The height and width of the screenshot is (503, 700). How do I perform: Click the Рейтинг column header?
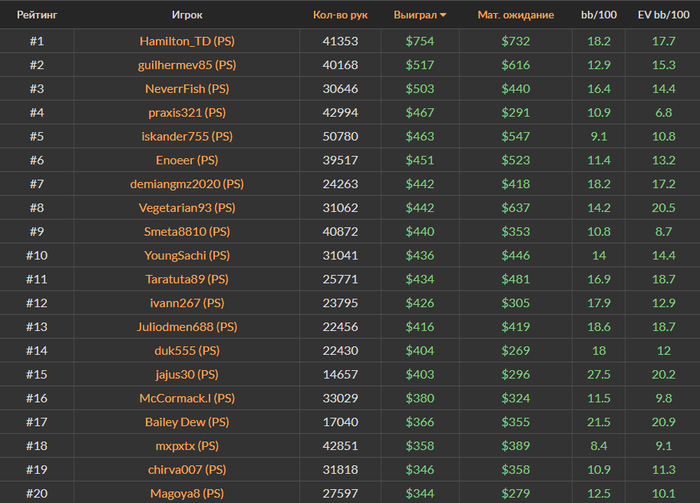36,15
